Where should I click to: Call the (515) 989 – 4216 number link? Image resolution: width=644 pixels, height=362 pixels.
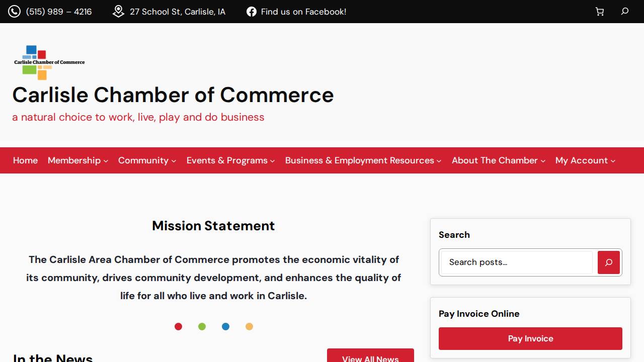click(59, 12)
